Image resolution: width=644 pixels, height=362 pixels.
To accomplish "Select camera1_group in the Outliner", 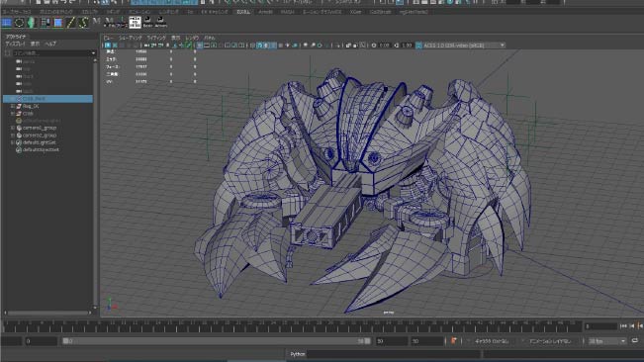I will 40,128.
